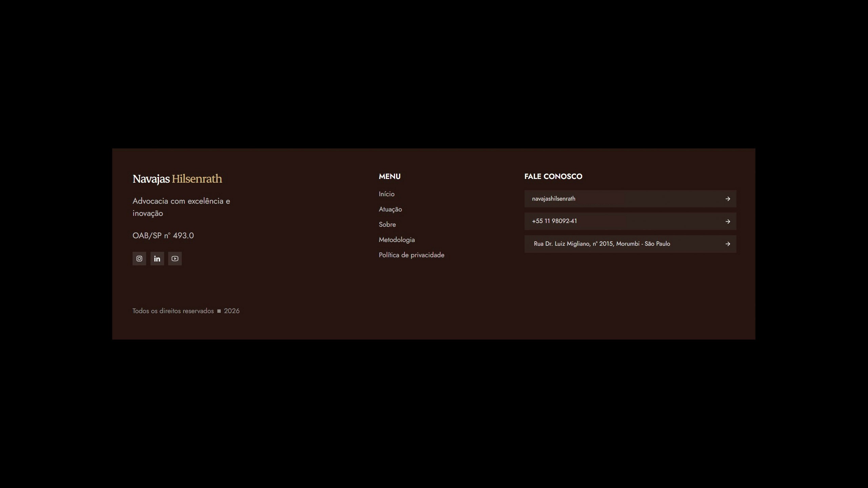Screen dimensions: 868x488
Task: Click arrow icon in navajashilsenrath row
Action: pos(728,199)
